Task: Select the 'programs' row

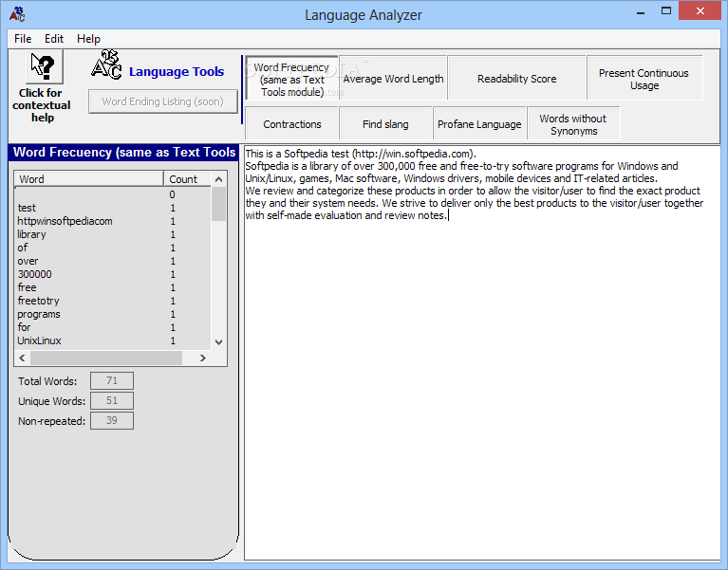Action: (x=113, y=314)
